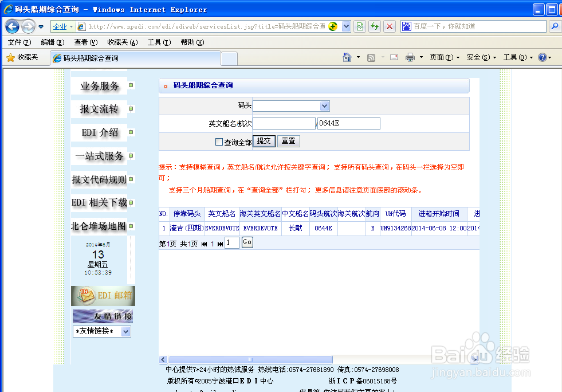Click the browser Forward arrow button
This screenshot has width=562, height=392.
click(x=28, y=26)
